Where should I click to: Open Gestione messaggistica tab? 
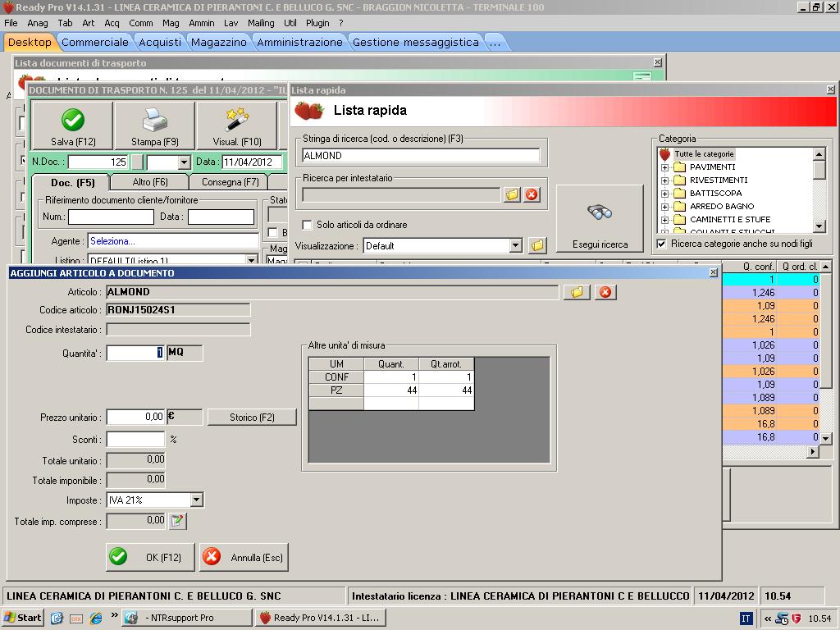tap(416, 43)
